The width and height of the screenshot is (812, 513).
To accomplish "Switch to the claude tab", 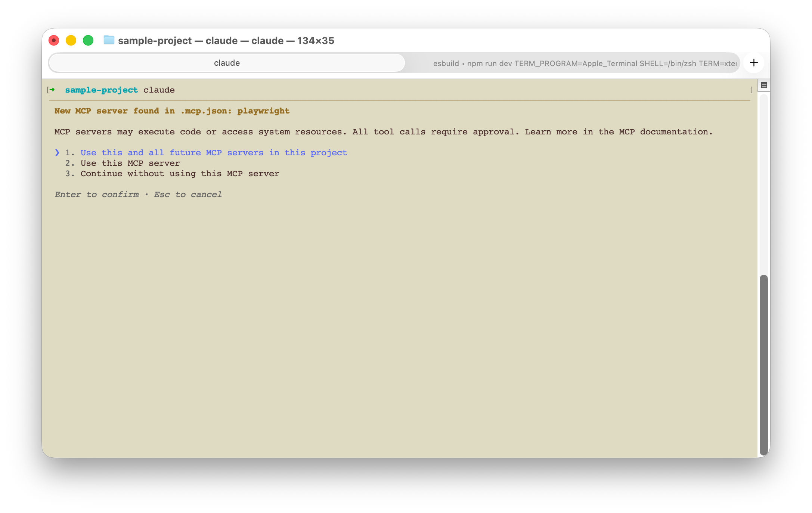I will coord(227,63).
